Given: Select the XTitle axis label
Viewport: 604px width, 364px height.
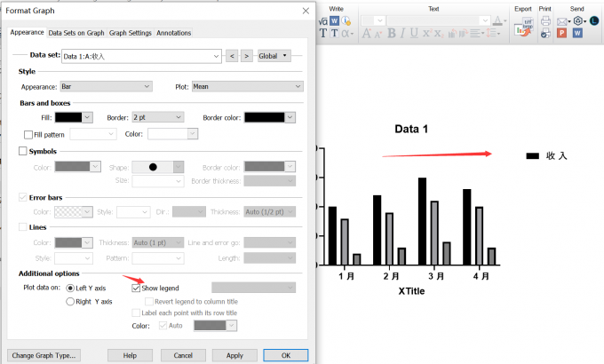Looking at the screenshot, I should [411, 291].
